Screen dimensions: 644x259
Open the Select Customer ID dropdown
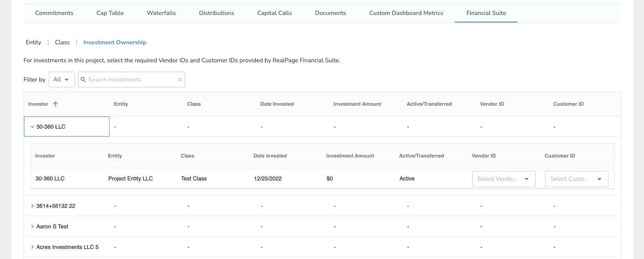576,179
